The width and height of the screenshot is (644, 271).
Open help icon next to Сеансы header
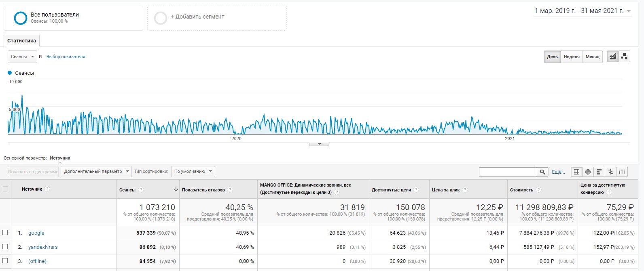pyautogui.click(x=141, y=190)
